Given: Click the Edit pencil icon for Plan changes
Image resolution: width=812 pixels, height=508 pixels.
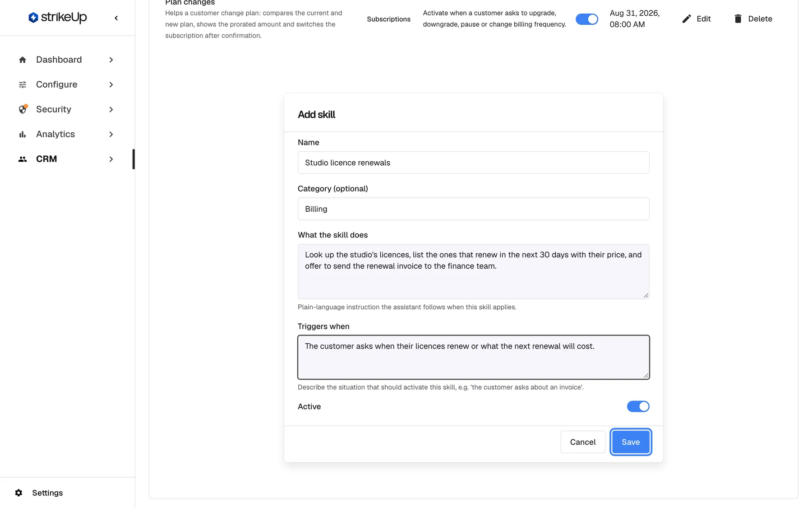Looking at the screenshot, I should (x=687, y=19).
